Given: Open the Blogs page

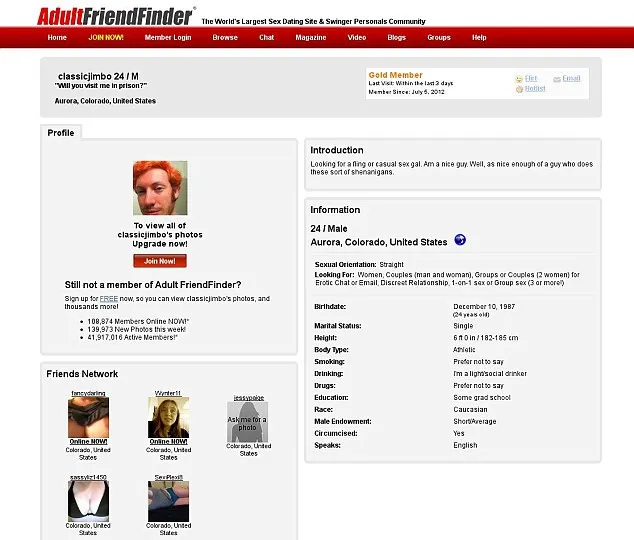Looking at the screenshot, I should pos(397,38).
